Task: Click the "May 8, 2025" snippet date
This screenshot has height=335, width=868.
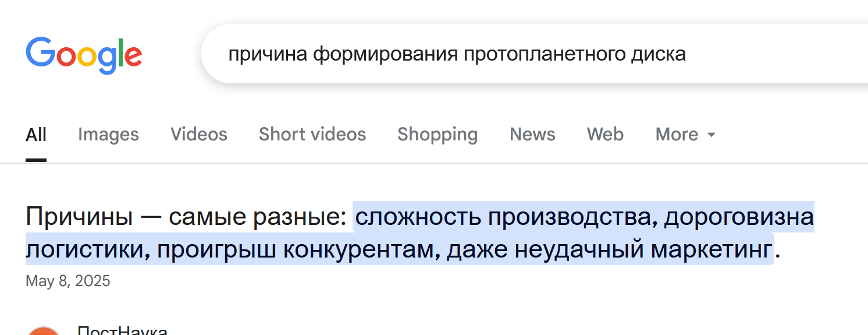Action: click(68, 281)
